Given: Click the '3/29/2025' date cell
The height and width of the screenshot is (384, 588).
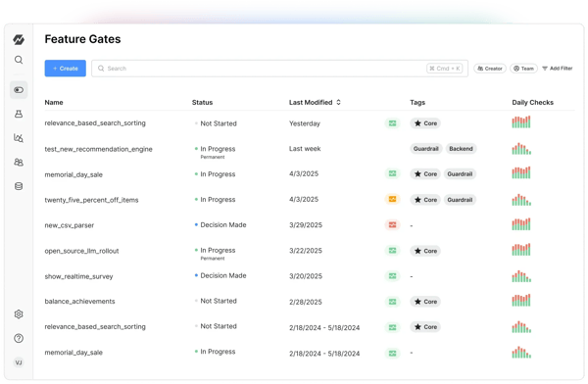Looking at the screenshot, I should 305,225.
